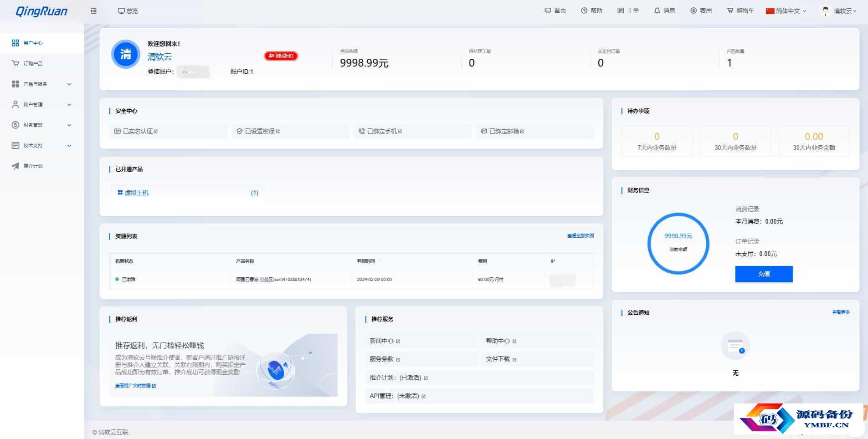Open 推介计划 in the sidebar
This screenshot has width=868, height=439.
pos(41,166)
